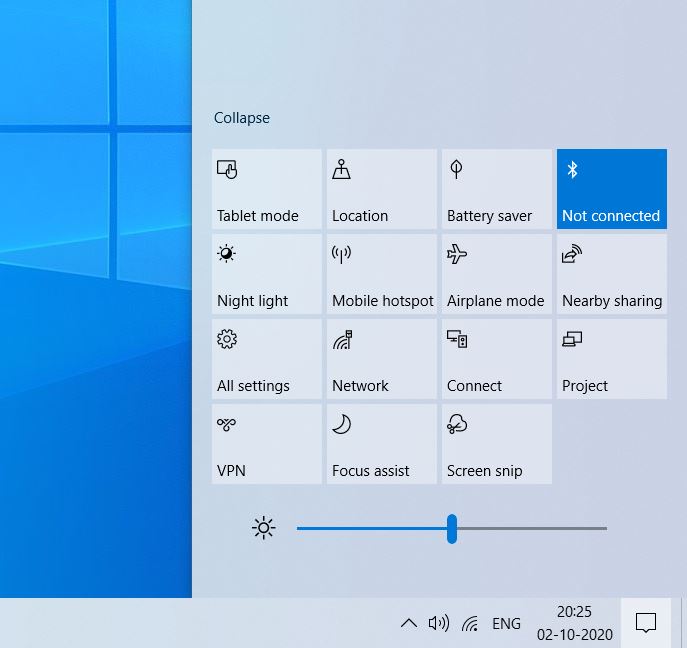Toggle Tablet mode tile

click(267, 189)
